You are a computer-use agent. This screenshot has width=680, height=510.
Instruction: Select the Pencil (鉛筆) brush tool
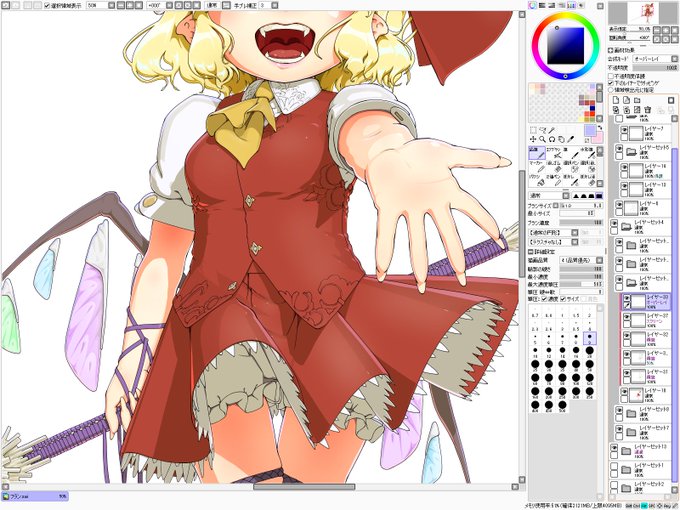click(537, 153)
